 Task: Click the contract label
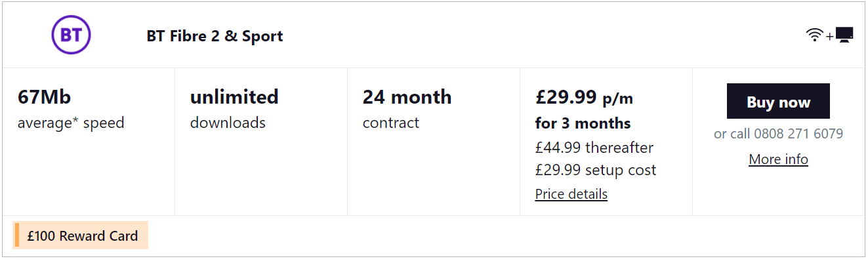pos(390,123)
